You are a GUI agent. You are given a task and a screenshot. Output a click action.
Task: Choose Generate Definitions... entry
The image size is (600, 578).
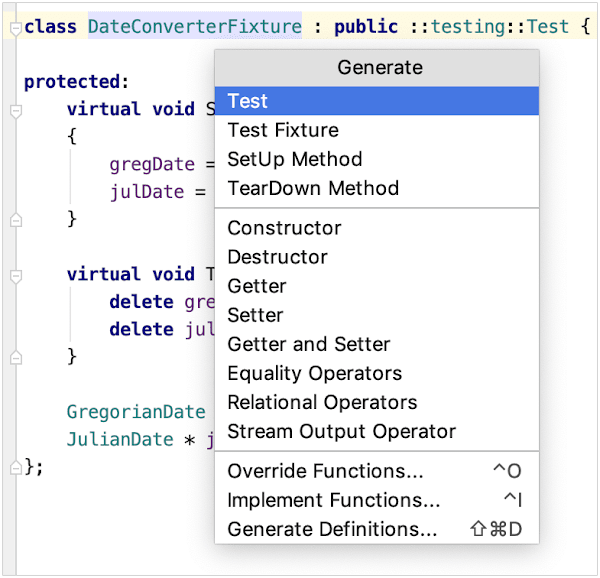(377, 529)
